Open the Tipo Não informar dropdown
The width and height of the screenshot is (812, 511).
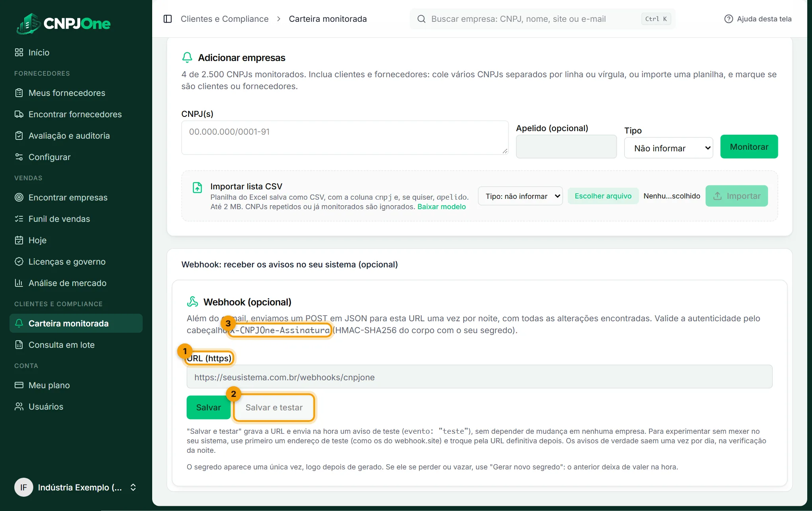coord(669,148)
